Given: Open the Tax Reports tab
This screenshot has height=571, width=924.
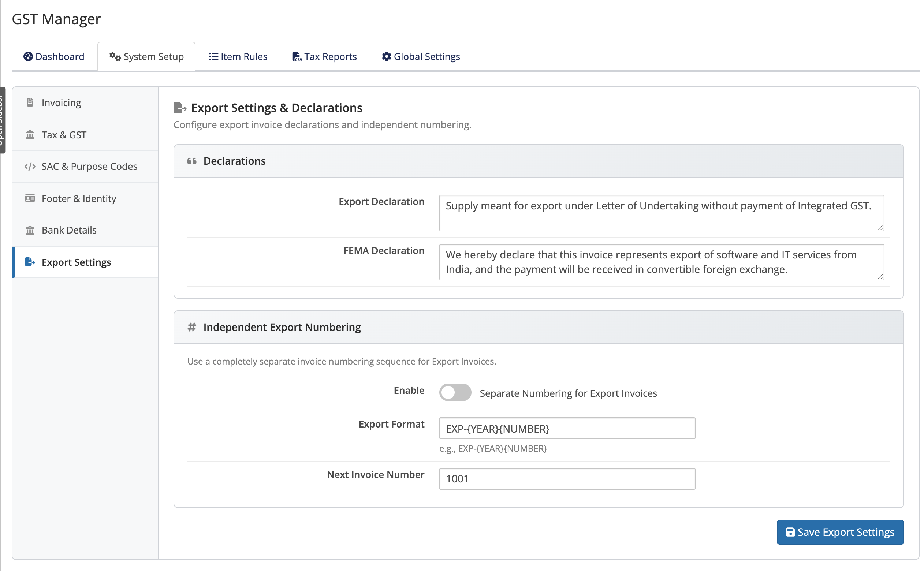Looking at the screenshot, I should [324, 57].
